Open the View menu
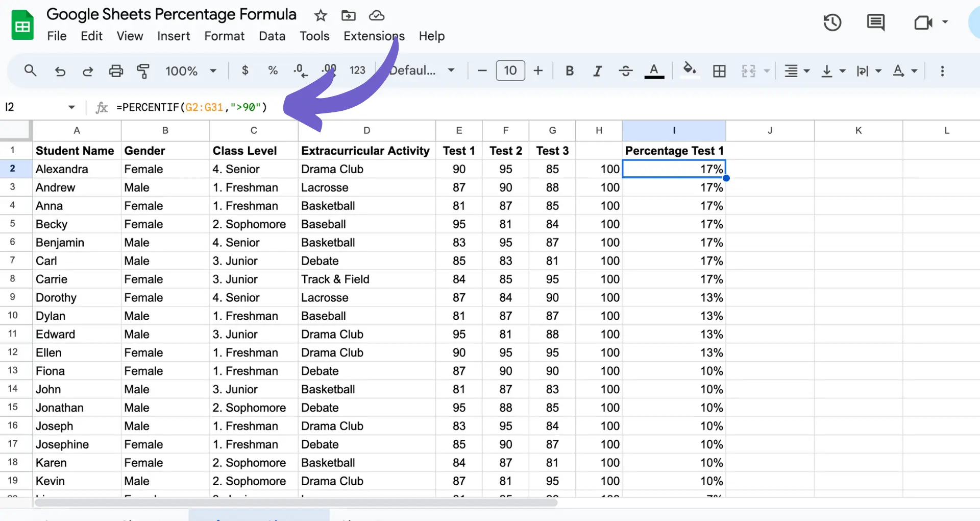The image size is (980, 521). coord(130,36)
